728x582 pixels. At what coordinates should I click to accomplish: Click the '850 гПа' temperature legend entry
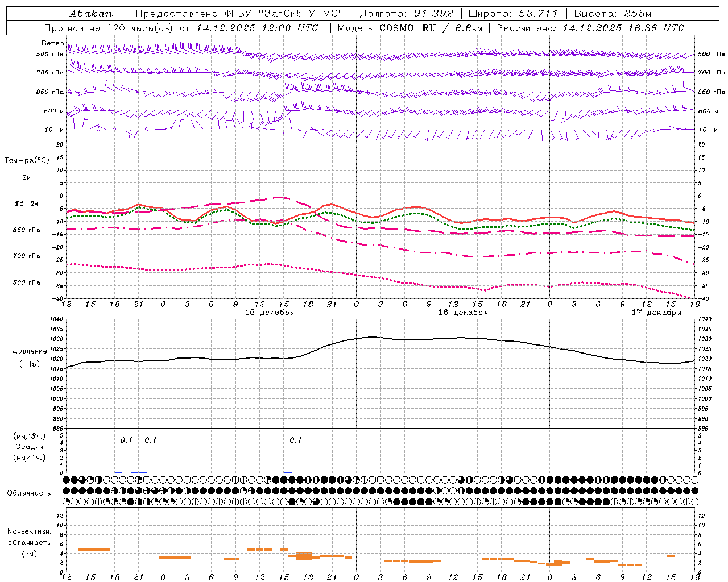[x=27, y=230]
